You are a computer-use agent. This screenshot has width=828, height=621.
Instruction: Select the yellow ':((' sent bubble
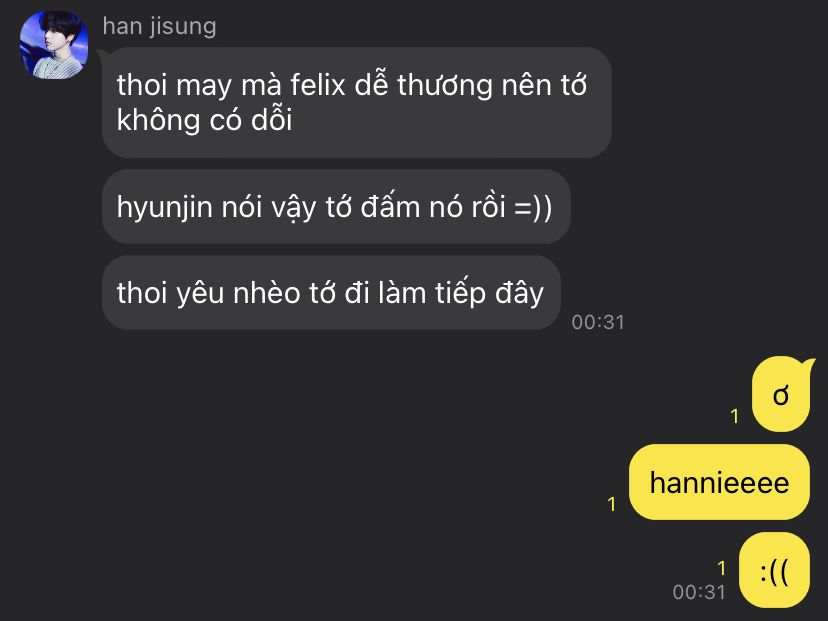tap(774, 570)
